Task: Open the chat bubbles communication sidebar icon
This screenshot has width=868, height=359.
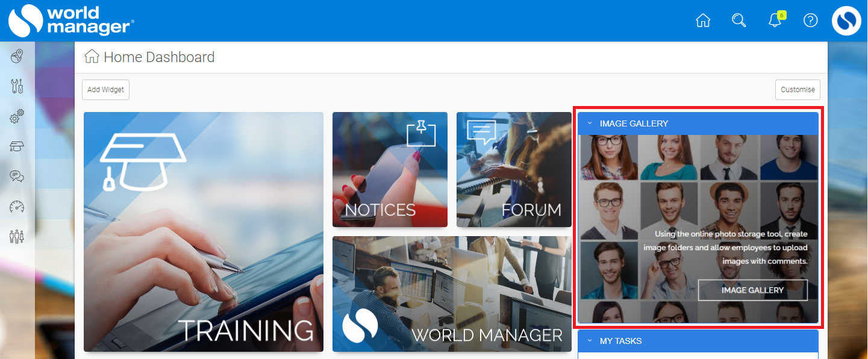Action: click(16, 176)
